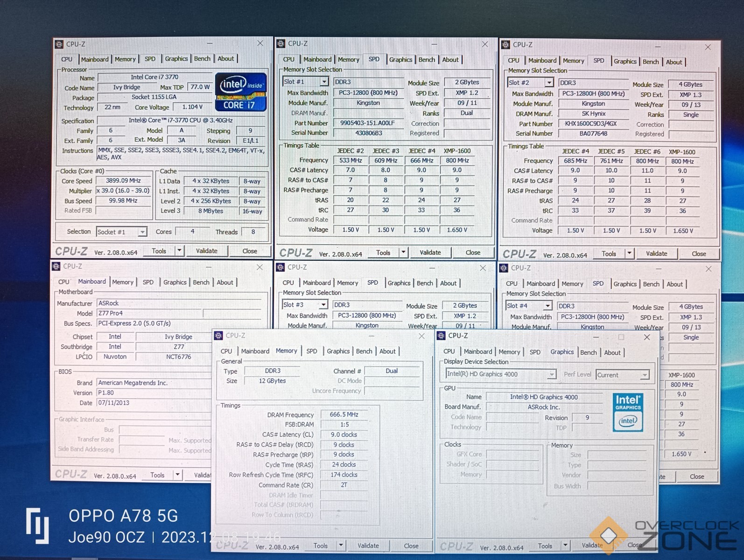
Task: Click Validate in the Memory timings window
Action: pyautogui.click(x=368, y=546)
